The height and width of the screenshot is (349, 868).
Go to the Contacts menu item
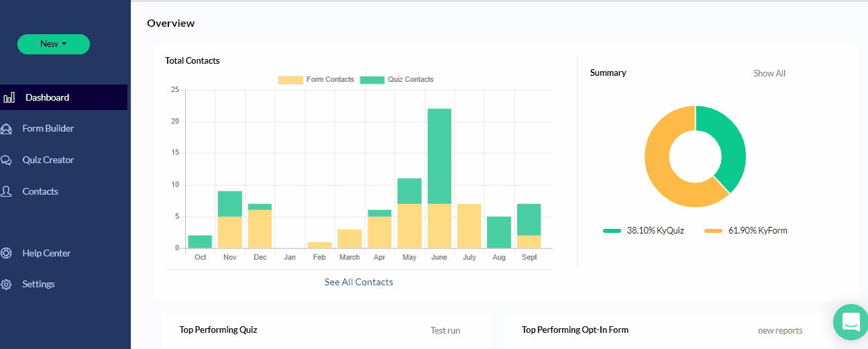(x=40, y=192)
